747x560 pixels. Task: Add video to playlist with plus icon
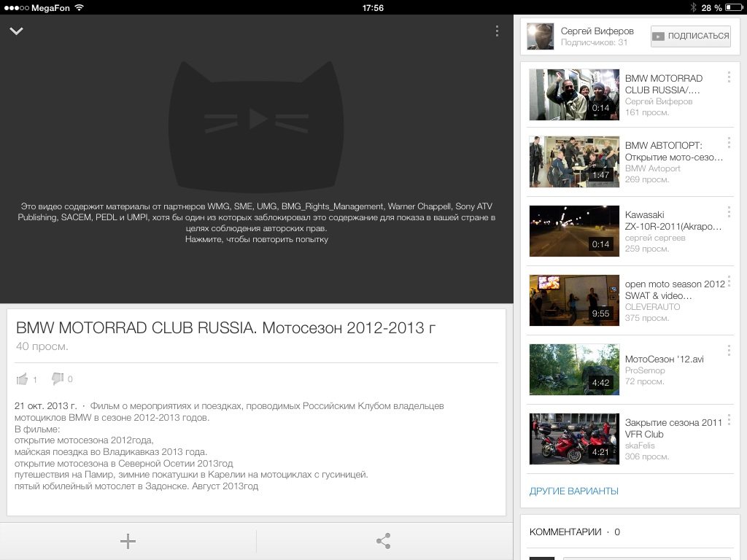tap(128, 541)
